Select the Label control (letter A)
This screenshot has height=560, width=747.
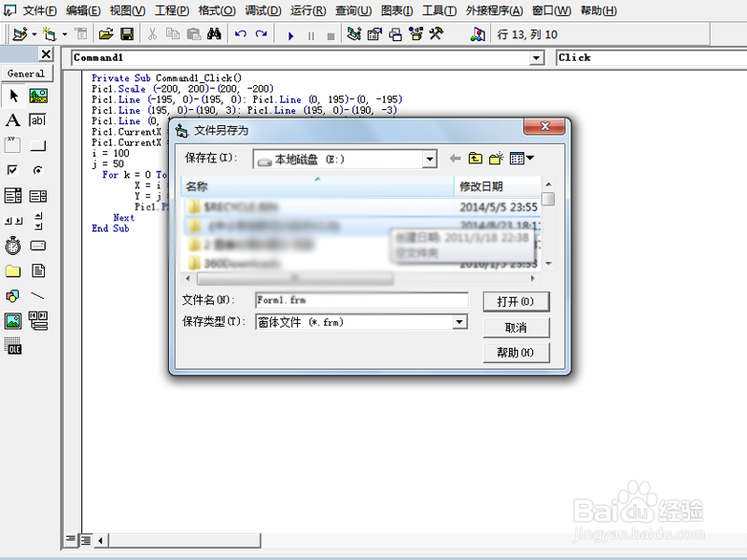(13, 120)
